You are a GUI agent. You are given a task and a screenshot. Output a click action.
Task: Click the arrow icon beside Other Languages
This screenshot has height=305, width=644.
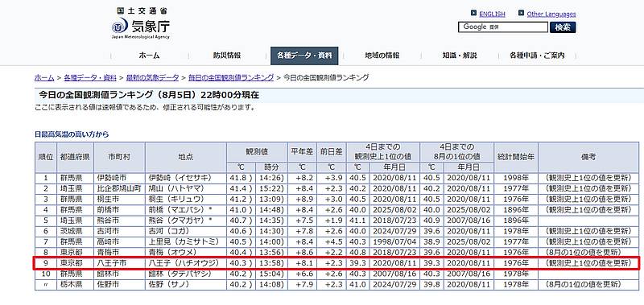[x=521, y=14]
